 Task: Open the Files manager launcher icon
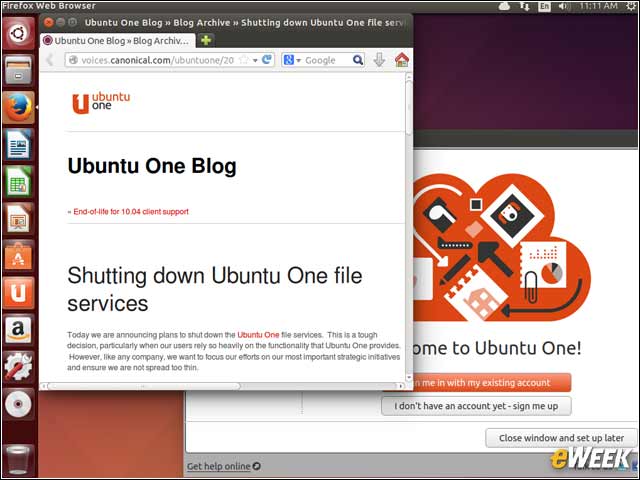(18, 70)
